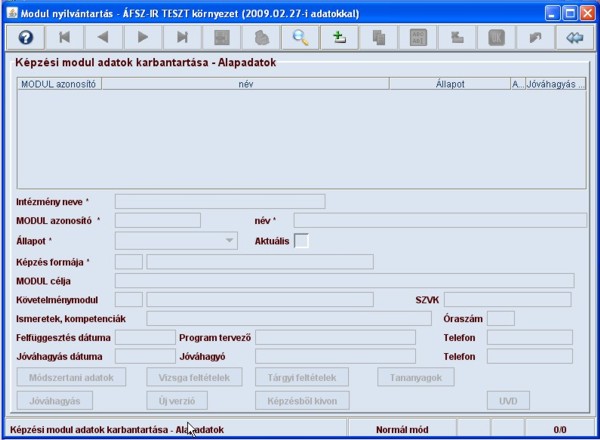Click the Tananyagok button

415,377
